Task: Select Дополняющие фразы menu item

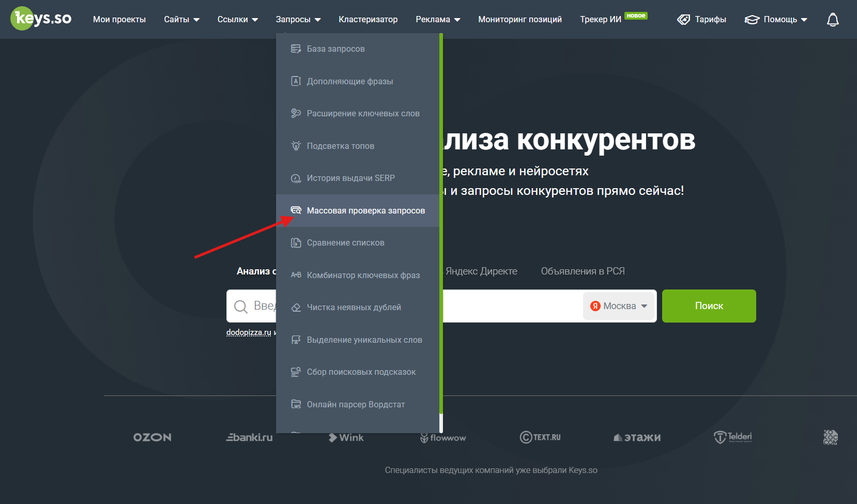Action: 358,81
